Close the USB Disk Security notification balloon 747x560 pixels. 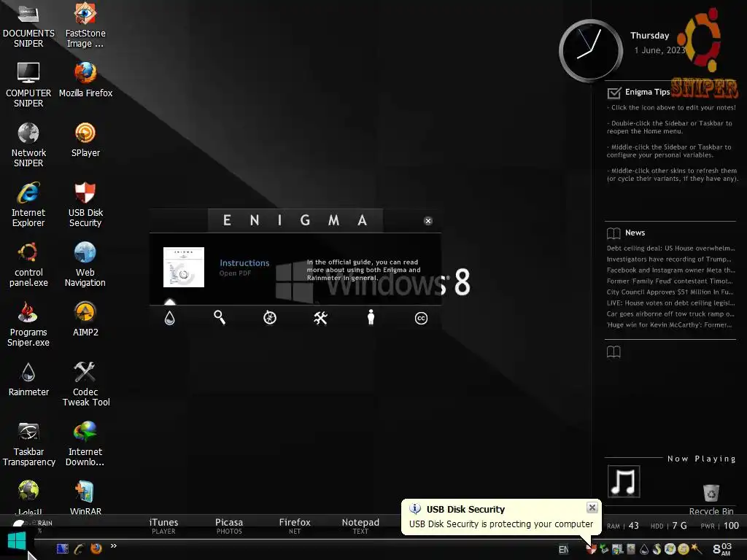pos(592,507)
